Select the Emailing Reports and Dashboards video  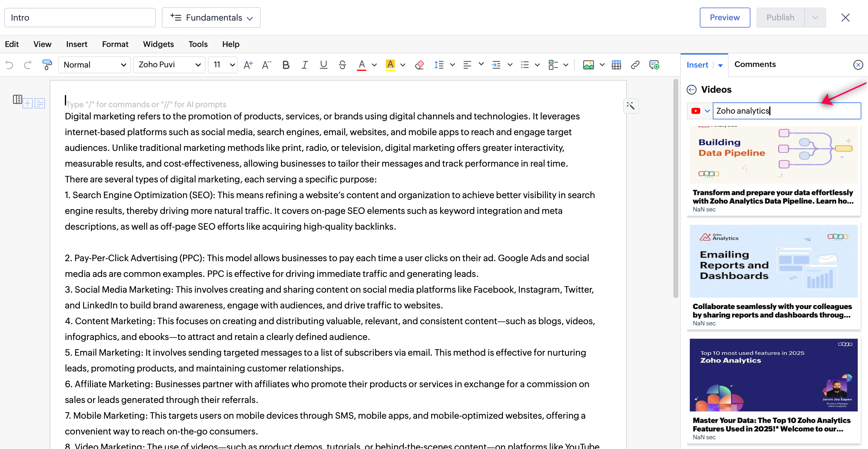click(773, 261)
